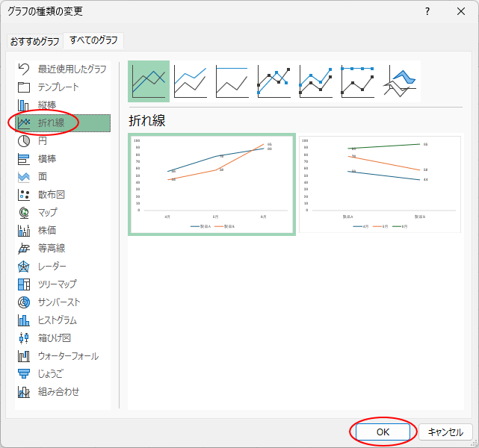This screenshot has width=479, height=448.
Task: Close the グラフの種類の変更 dialog
Action: [x=460, y=12]
